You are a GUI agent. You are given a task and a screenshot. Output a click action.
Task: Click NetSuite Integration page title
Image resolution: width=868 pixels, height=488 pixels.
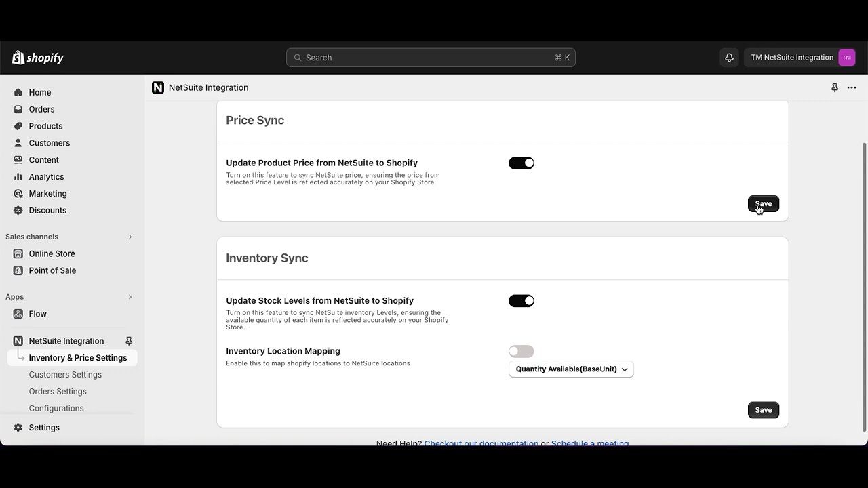click(209, 87)
